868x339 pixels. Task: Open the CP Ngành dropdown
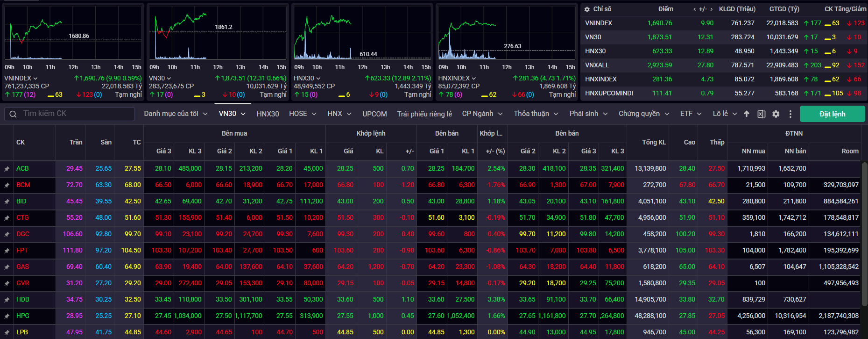tap(482, 114)
